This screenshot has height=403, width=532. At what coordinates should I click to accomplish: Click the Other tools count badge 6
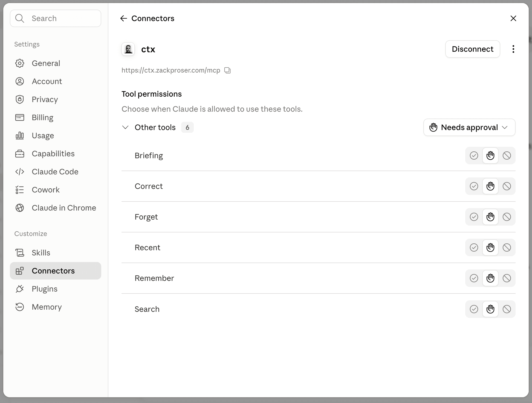[187, 127]
